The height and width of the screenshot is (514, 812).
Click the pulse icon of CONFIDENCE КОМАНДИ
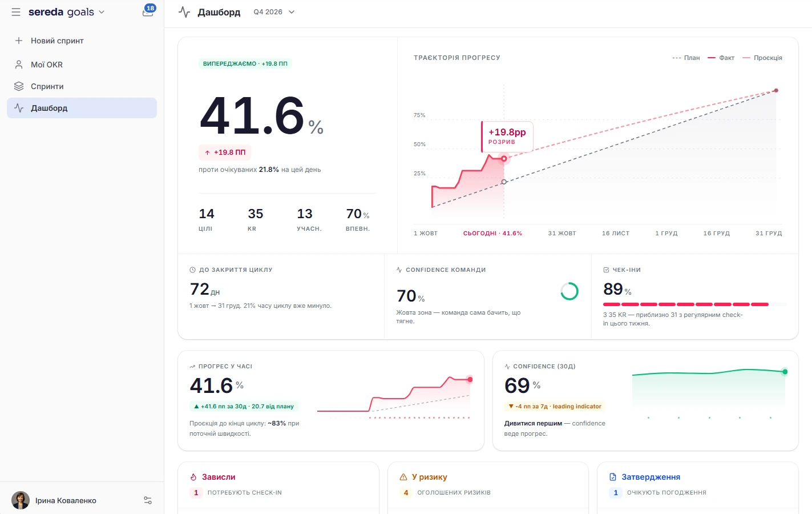click(x=399, y=270)
